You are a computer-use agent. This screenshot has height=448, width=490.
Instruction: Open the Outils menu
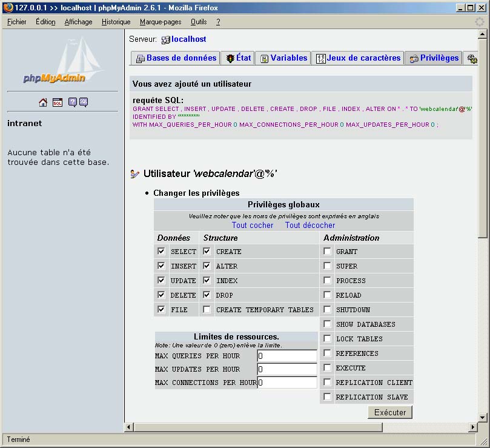[199, 22]
